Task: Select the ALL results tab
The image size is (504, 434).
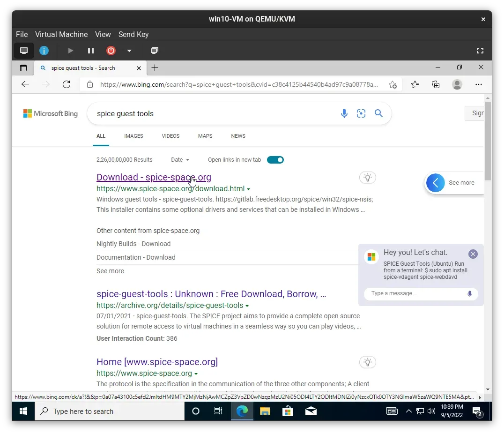Action: click(101, 136)
